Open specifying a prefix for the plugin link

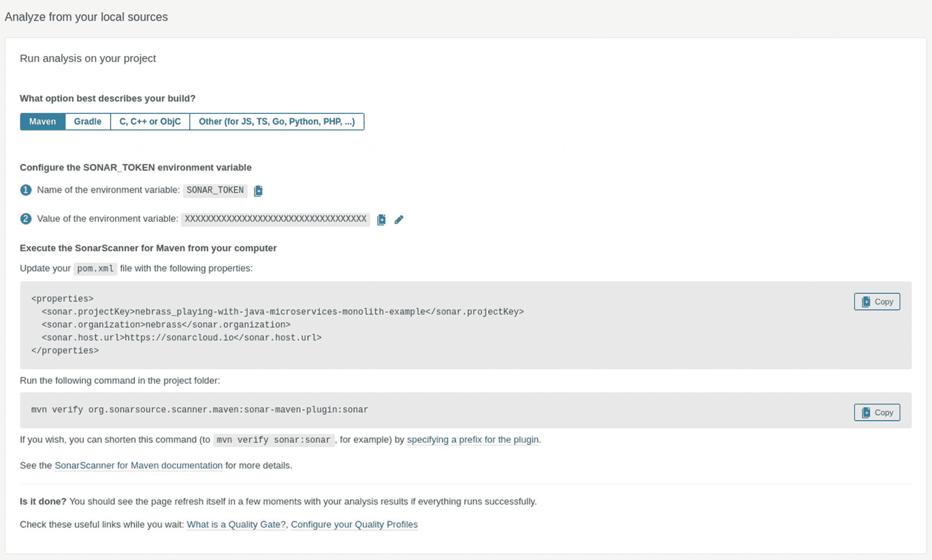(x=473, y=440)
